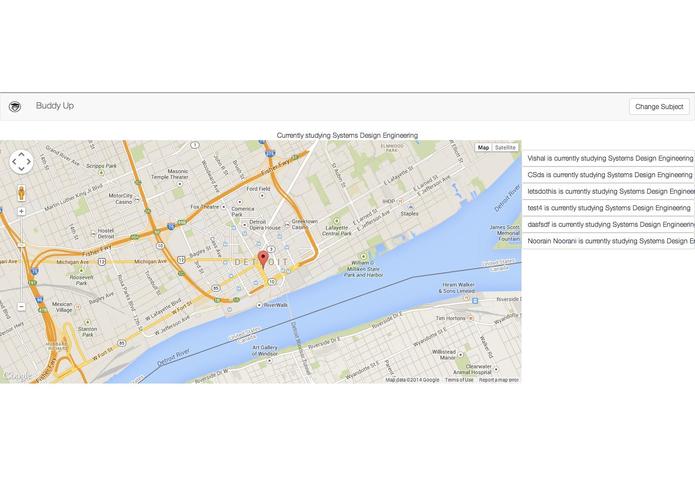Image resolution: width=695 pixels, height=494 pixels.
Task: Select Noorain Noorani's studying status row
Action: (x=609, y=241)
